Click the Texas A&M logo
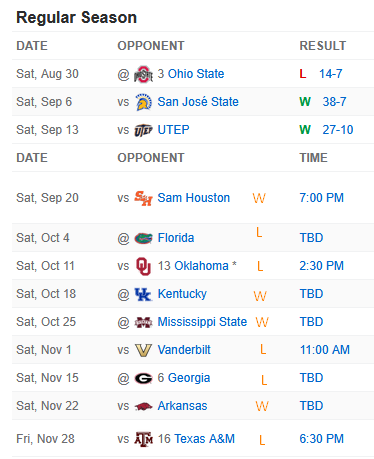 tap(143, 439)
